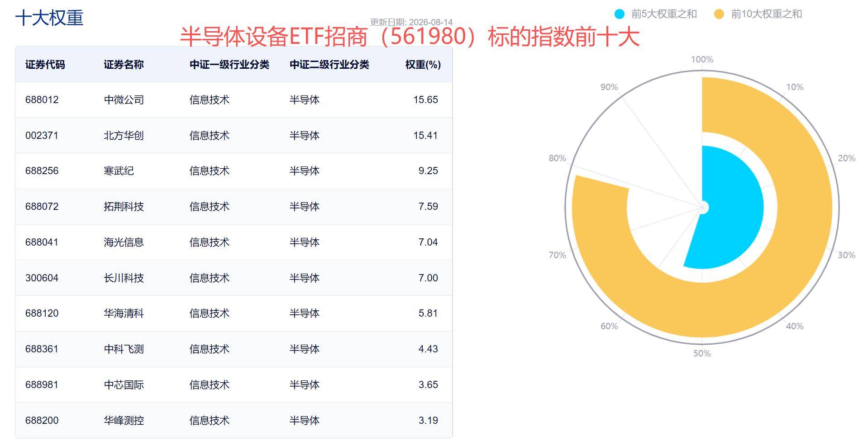Click the name 北方华创
The height and width of the screenshot is (446, 868).
[x=124, y=136]
